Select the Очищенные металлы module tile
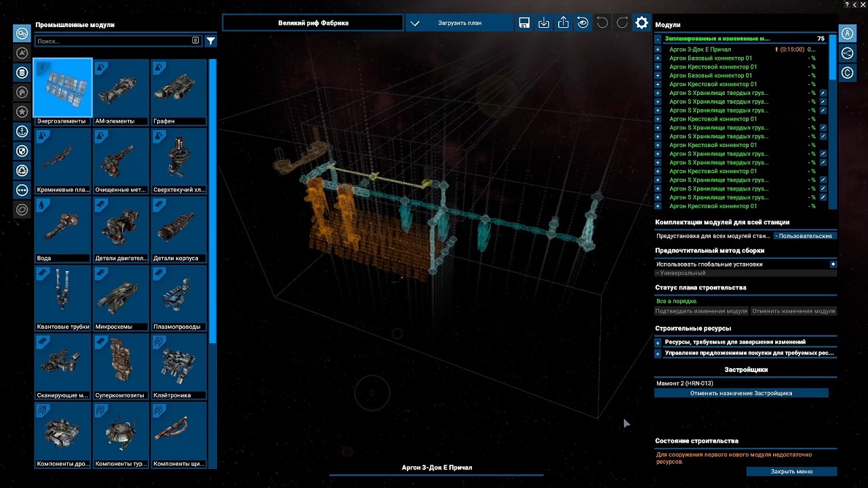 (x=121, y=161)
